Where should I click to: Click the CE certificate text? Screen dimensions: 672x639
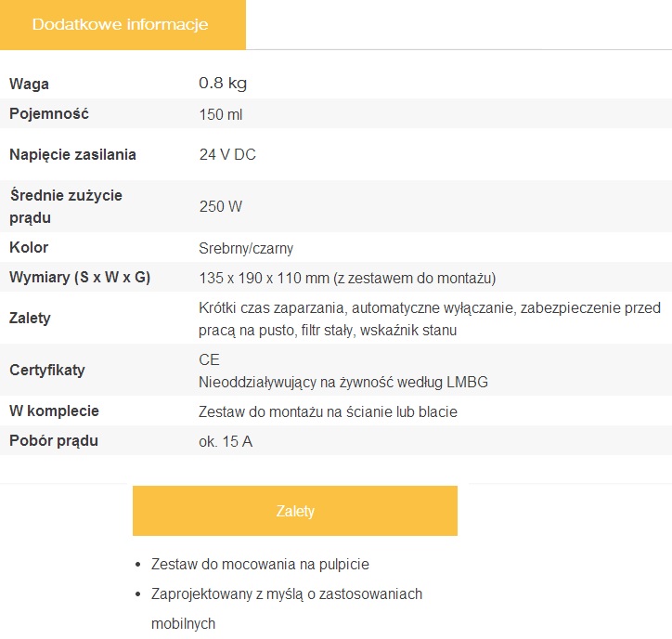[210, 359]
